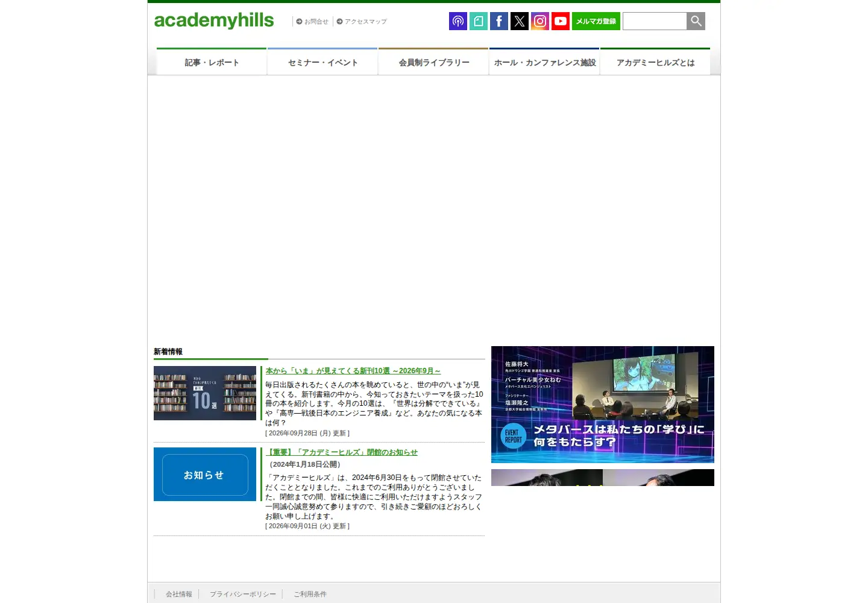This screenshot has width=868, height=603.
Task: Click the メルマガ登録 button
Action: click(596, 21)
